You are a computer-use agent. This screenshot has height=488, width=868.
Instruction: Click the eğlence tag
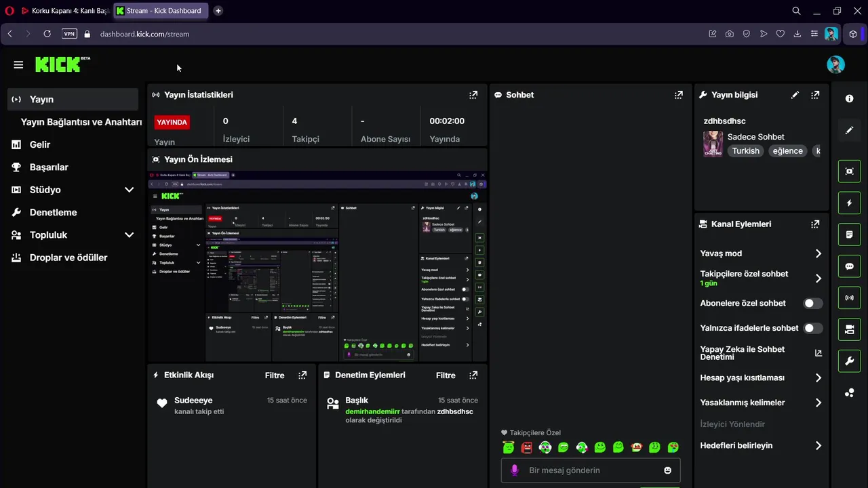point(787,151)
